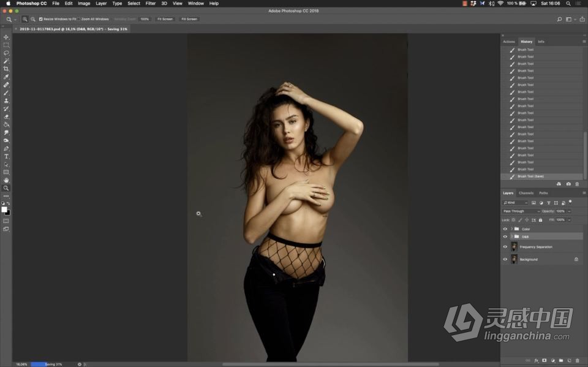This screenshot has height=367, width=588.
Task: Toggle Resize Windows to Fit checkbox
Action: tap(41, 19)
